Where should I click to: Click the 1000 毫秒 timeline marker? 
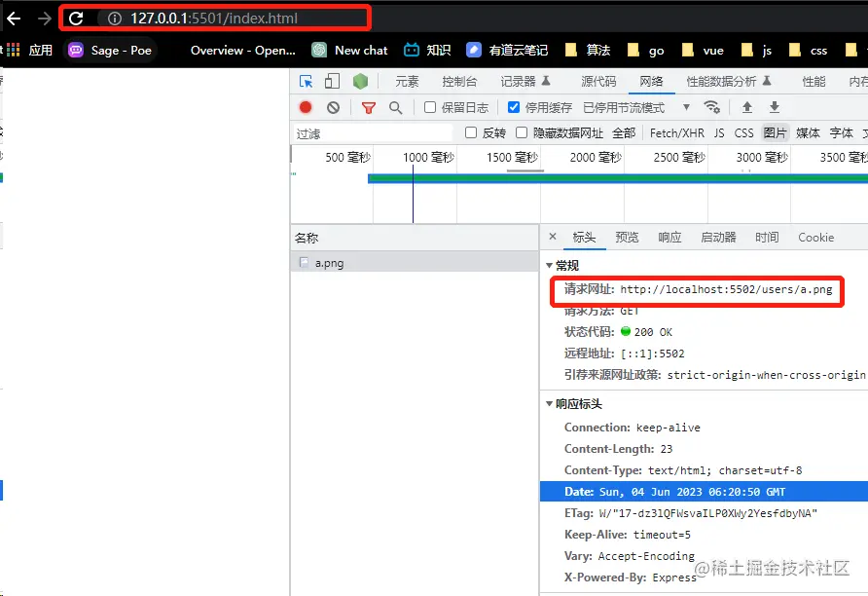tap(428, 158)
